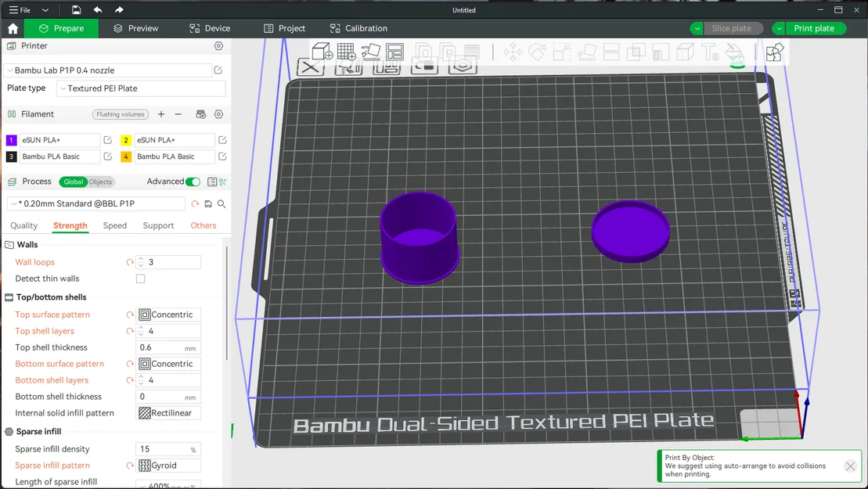Open the Sparse infill pattern Gyroid dropdown

coord(168,466)
